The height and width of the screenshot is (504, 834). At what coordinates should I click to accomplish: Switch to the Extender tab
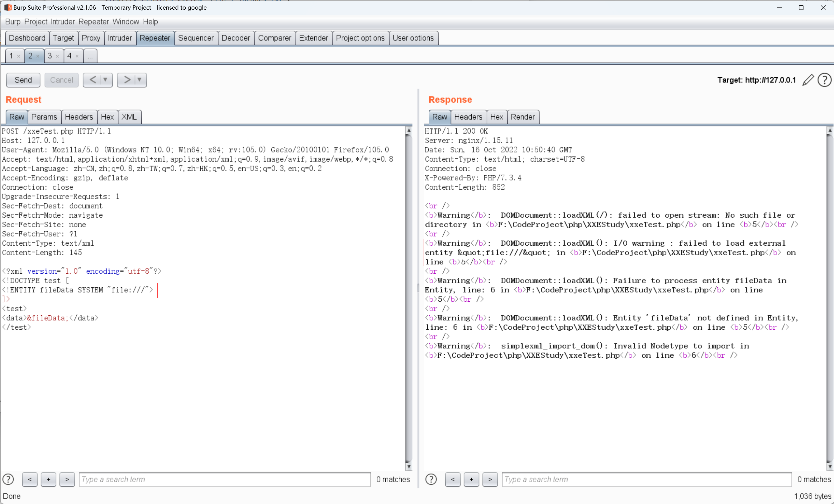tap(314, 38)
